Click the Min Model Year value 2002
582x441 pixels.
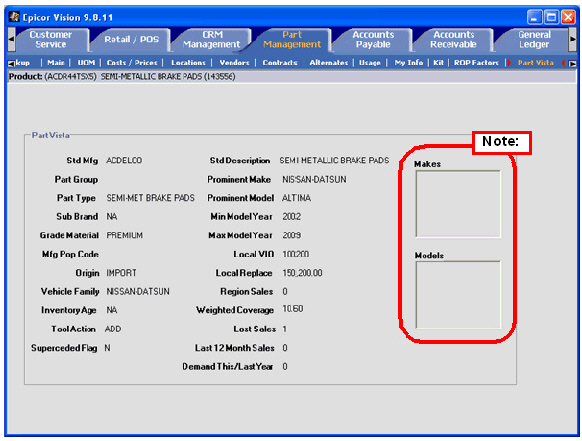point(291,217)
